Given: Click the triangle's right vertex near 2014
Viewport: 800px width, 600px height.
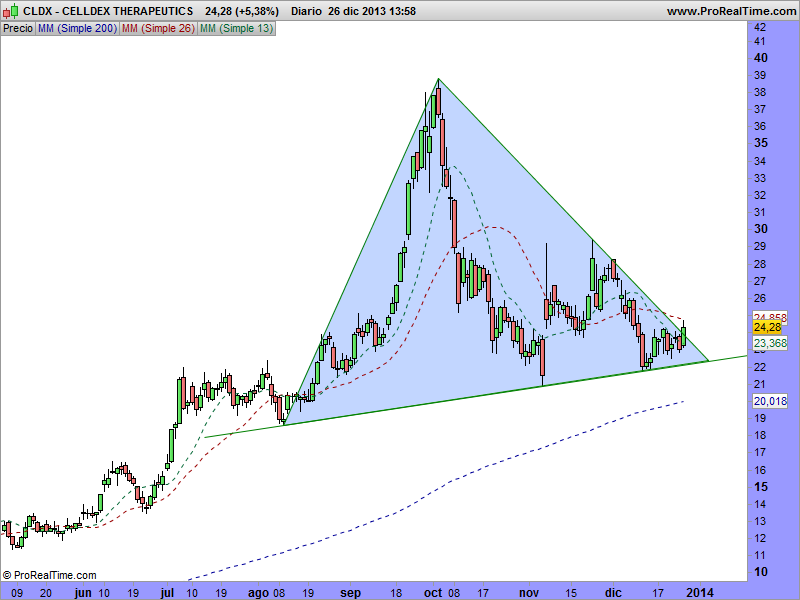Looking at the screenshot, I should click(709, 361).
